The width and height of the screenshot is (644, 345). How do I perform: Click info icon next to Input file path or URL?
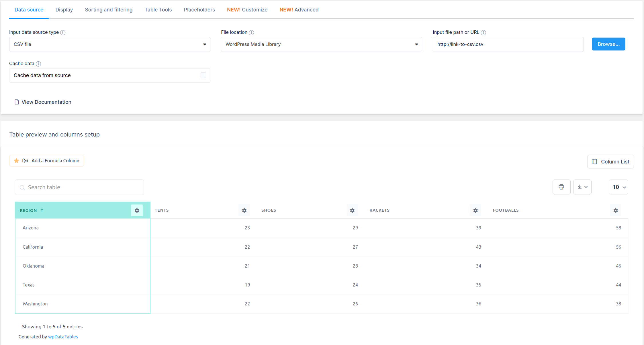(484, 33)
